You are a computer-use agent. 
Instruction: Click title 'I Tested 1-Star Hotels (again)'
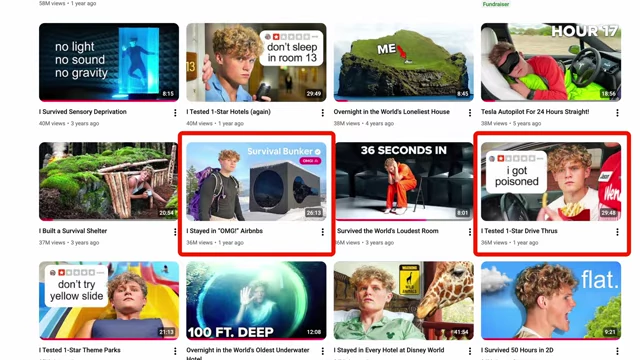coord(229,112)
